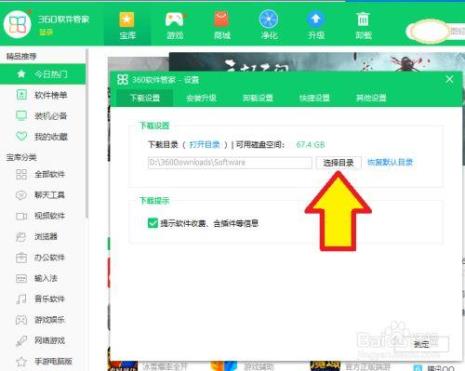Viewport: 465px width, 371px height.
Task: Switch to 卸载设置 tab
Action: (x=258, y=98)
